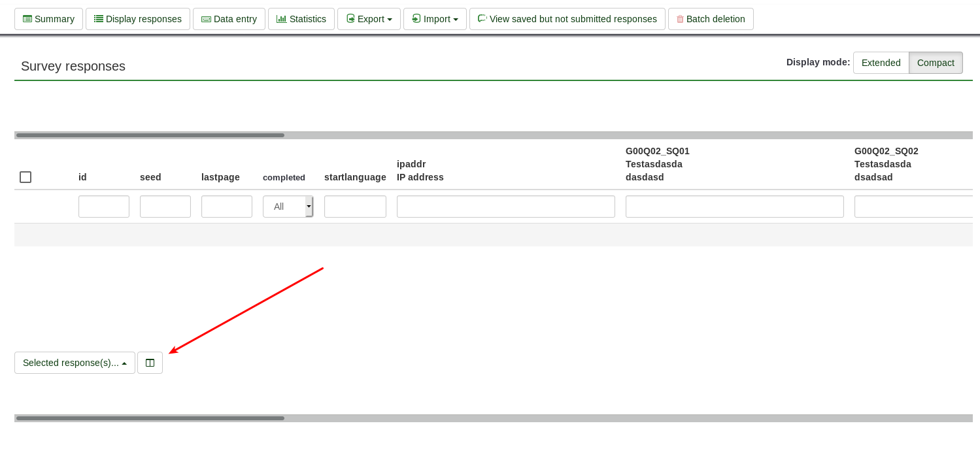Focus the IP address filter field
This screenshot has width=980, height=466.
click(x=505, y=207)
